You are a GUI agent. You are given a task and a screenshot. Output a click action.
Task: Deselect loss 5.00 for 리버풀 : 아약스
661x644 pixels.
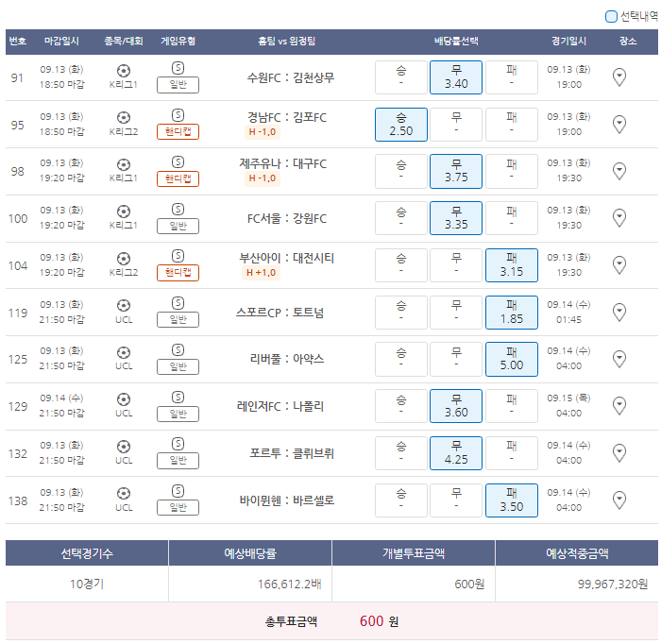point(512,359)
